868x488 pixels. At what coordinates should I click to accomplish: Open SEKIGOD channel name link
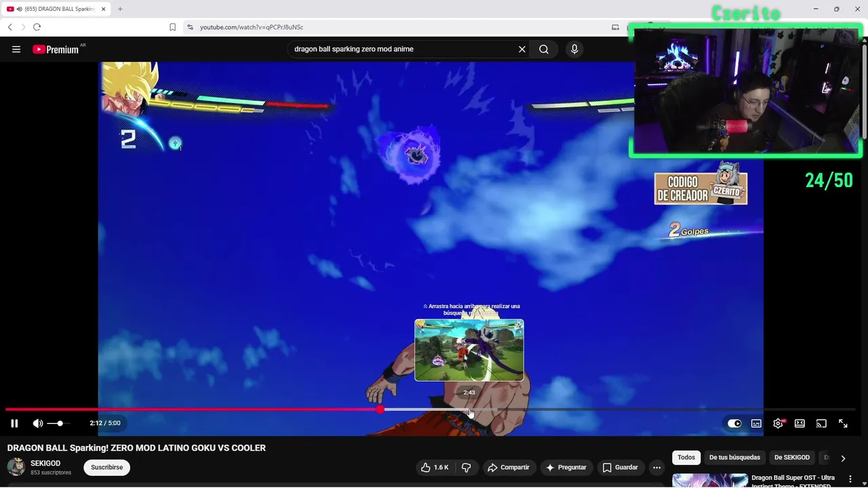click(45, 464)
